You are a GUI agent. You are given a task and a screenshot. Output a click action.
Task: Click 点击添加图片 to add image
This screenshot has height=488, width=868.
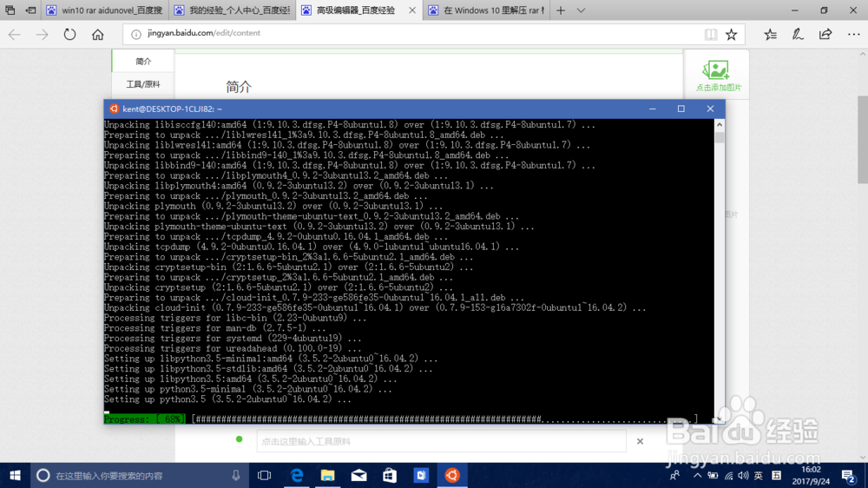pos(718,76)
